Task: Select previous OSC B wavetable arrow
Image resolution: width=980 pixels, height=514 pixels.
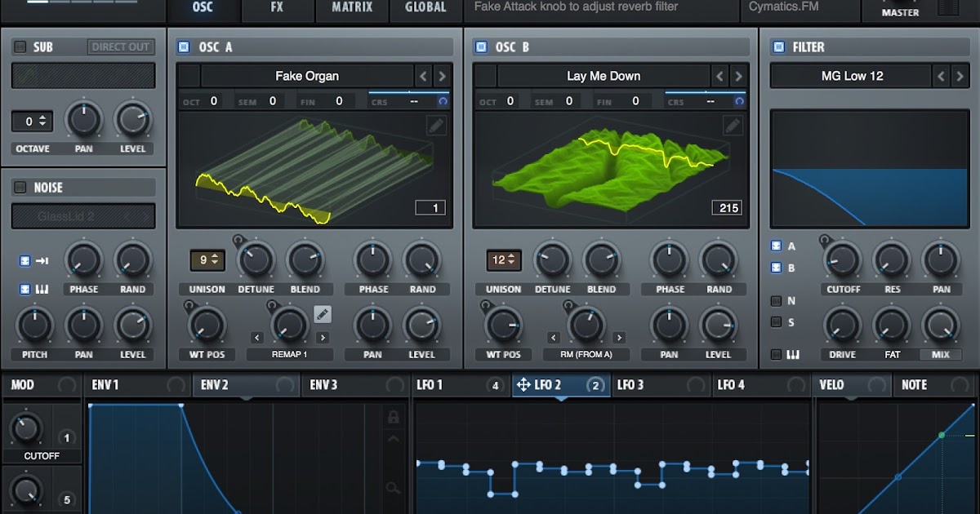Action: 719,77
